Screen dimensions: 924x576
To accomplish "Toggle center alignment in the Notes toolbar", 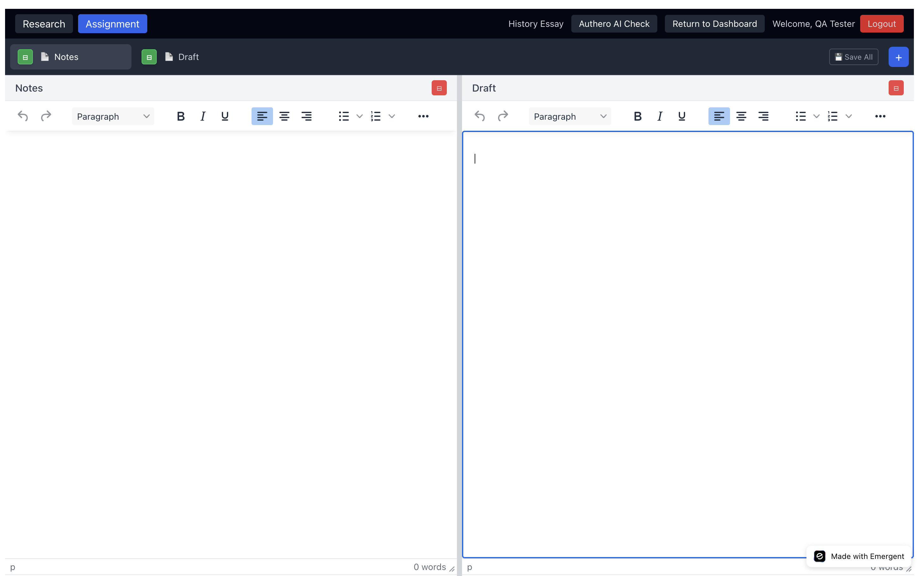I will pyautogui.click(x=284, y=116).
